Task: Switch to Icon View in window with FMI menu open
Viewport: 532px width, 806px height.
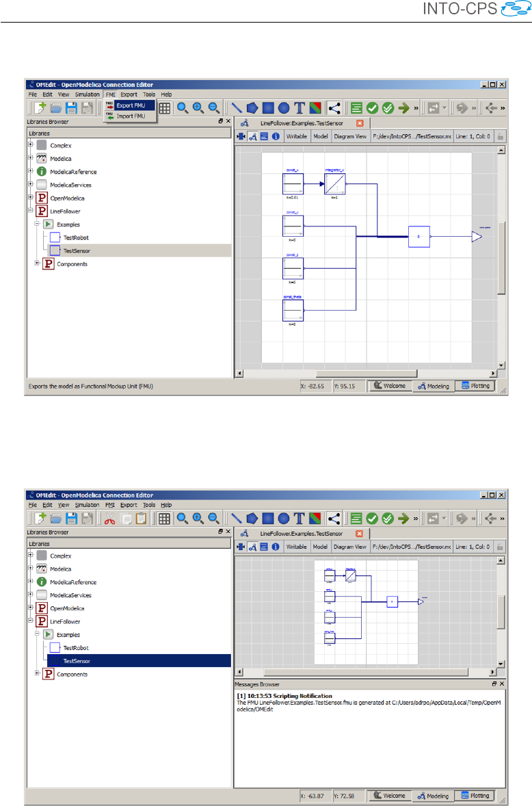Action: 241,136
